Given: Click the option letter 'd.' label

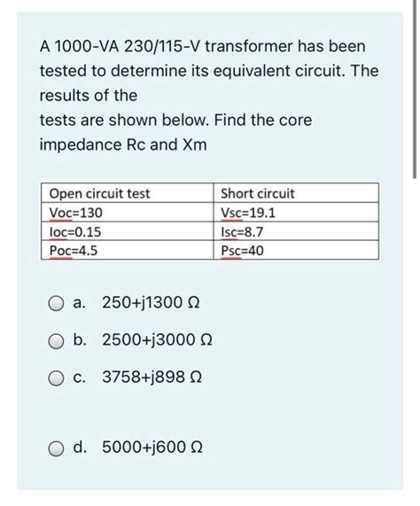Looking at the screenshot, I should click(x=80, y=447).
